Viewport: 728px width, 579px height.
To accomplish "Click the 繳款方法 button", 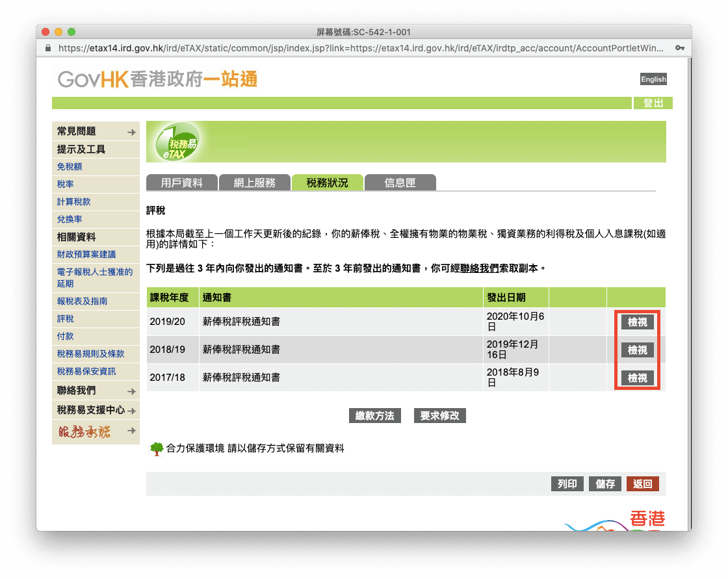I will pos(374,415).
